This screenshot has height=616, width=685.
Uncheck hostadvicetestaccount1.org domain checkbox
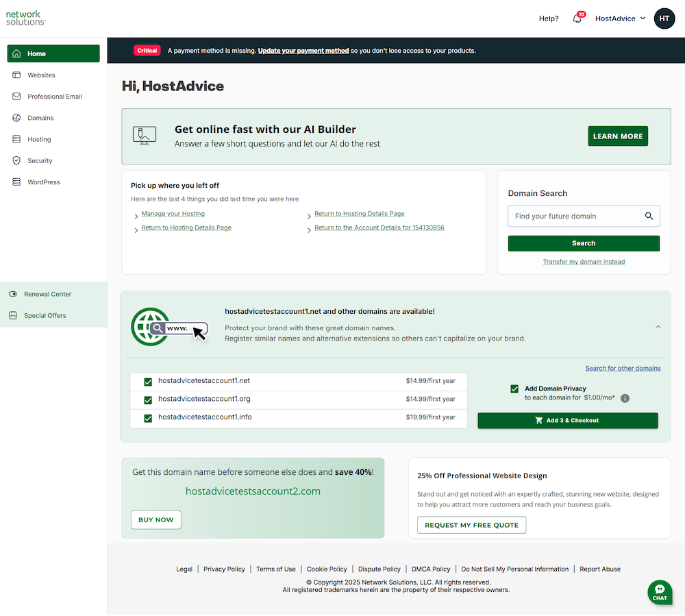point(148,399)
